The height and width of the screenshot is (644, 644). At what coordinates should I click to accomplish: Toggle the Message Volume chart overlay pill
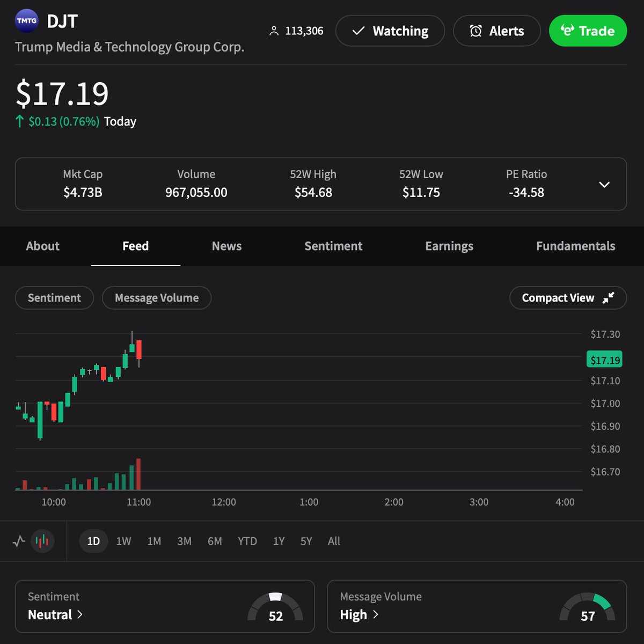pos(156,298)
